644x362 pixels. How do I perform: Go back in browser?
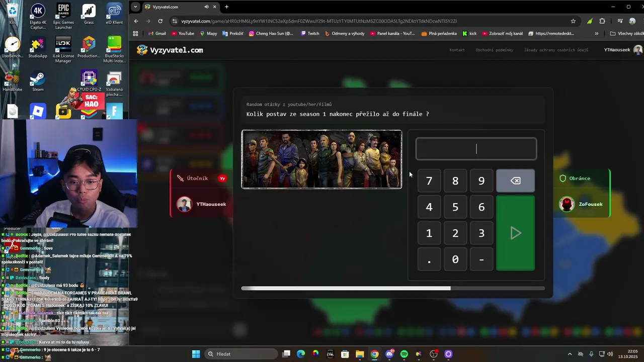click(x=136, y=21)
